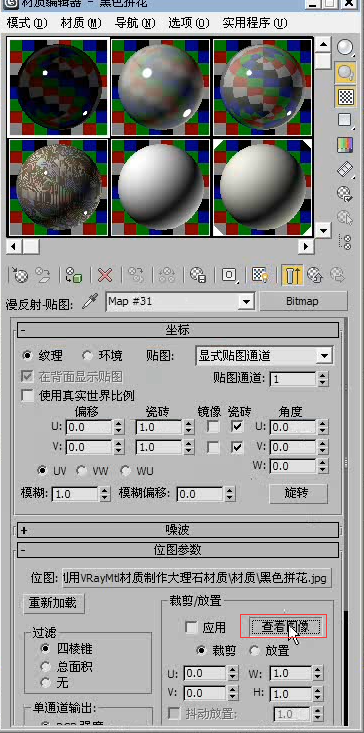The image size is (364, 733).
Task: Collapse the 位图参数 rollout
Action: click(x=178, y=550)
